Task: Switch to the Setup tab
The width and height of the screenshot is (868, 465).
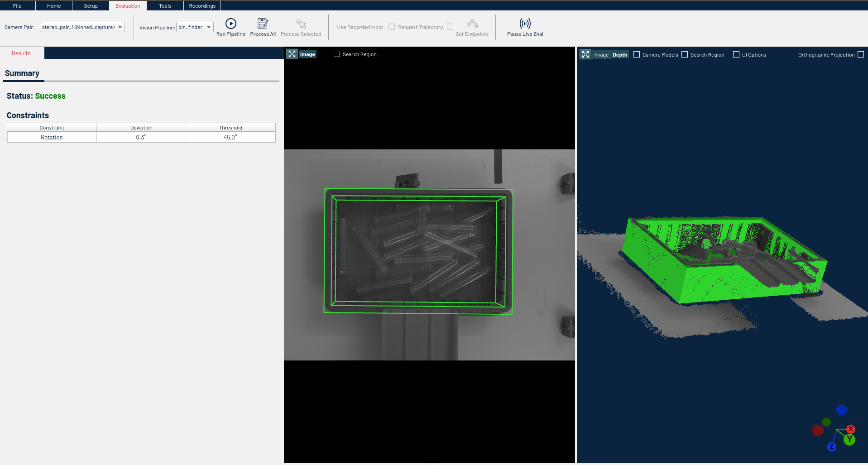Action: click(90, 5)
